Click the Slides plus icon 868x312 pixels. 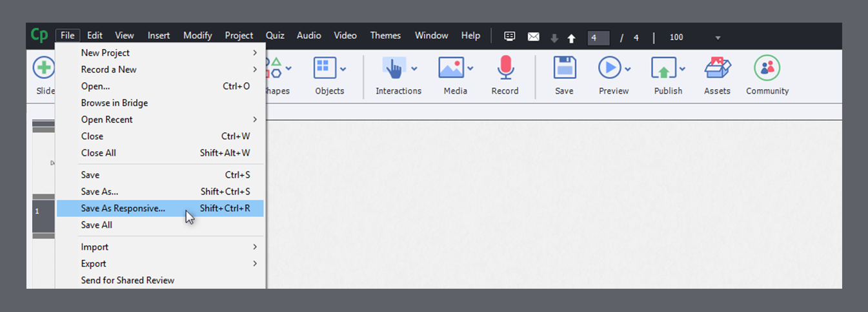click(44, 67)
